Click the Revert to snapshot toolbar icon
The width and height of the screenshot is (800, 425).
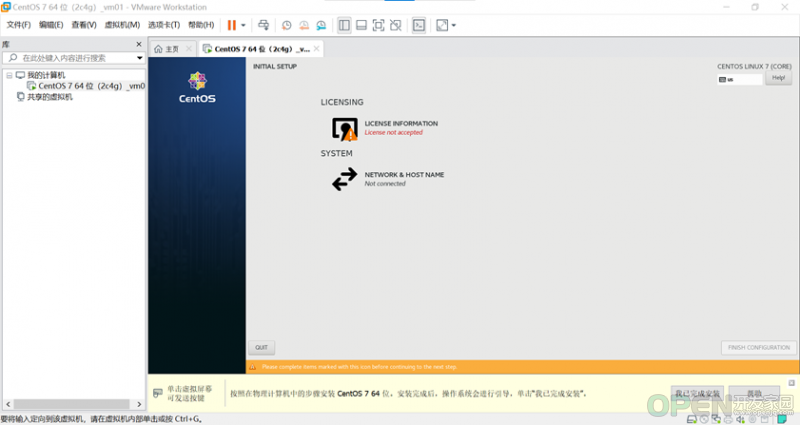(x=304, y=25)
